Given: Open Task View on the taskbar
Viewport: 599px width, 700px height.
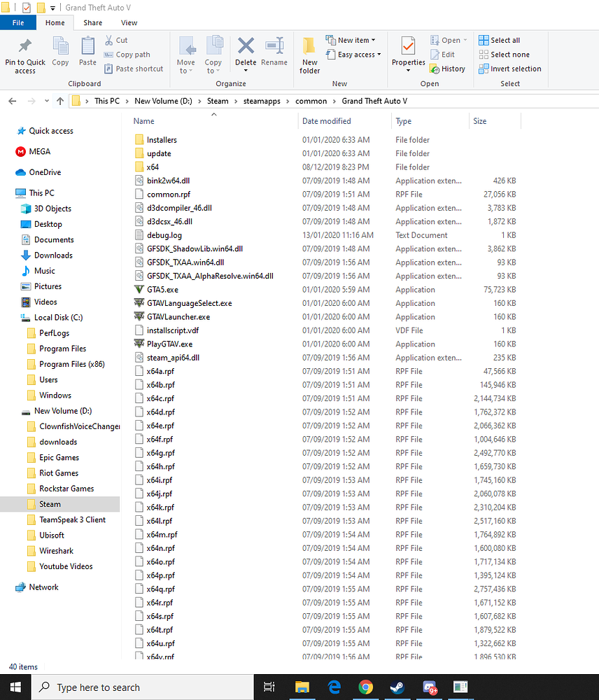Looking at the screenshot, I should point(269,687).
